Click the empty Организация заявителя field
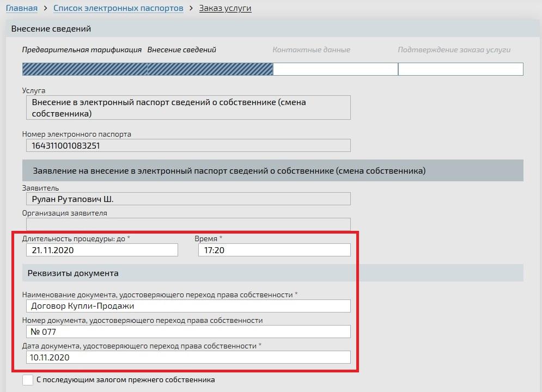 [x=188, y=224]
